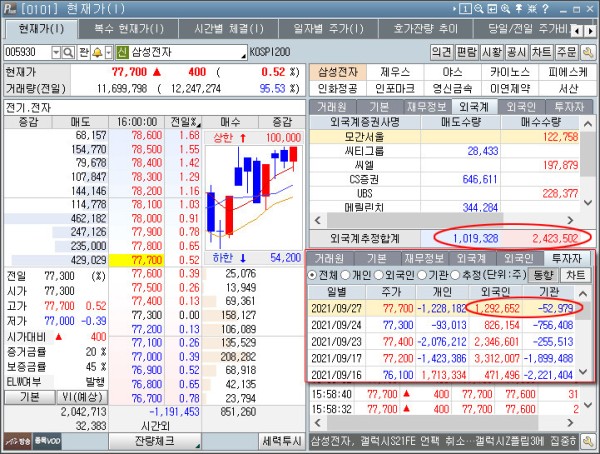Open upper panel 외국인 tab

click(521, 107)
